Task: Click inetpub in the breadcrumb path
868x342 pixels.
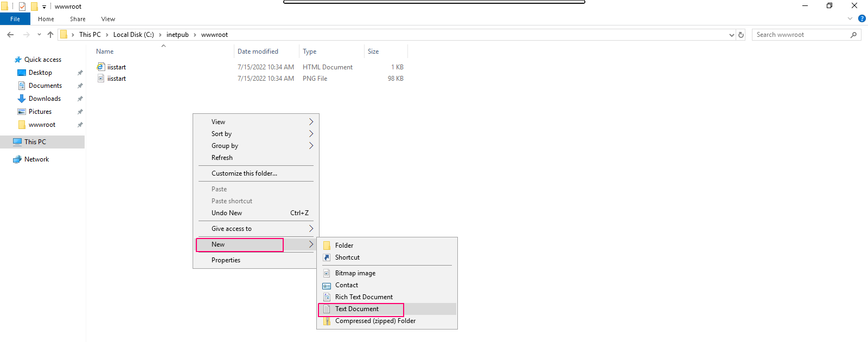Action: pos(177,35)
